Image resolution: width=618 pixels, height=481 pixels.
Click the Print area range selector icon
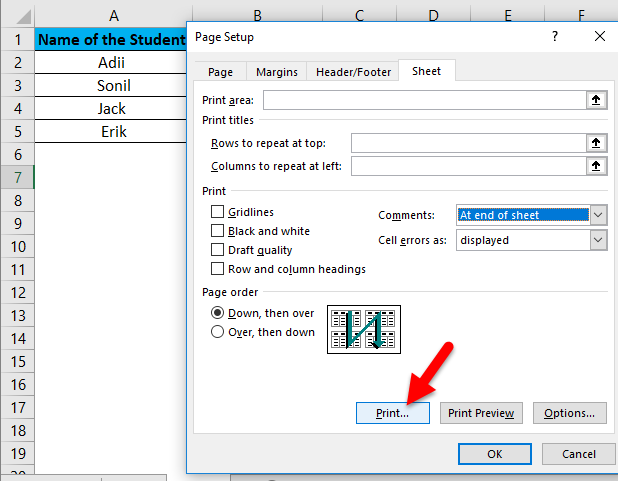point(596,100)
